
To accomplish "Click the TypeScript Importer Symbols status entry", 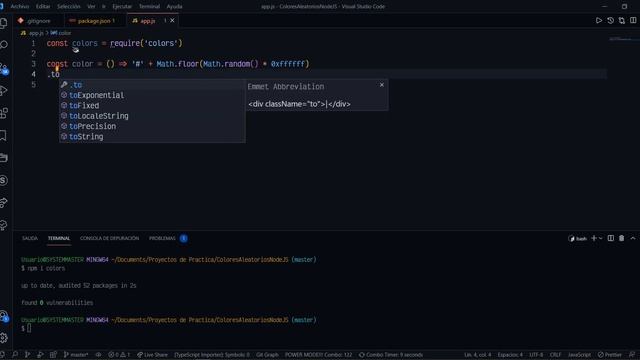I will (211, 355).
